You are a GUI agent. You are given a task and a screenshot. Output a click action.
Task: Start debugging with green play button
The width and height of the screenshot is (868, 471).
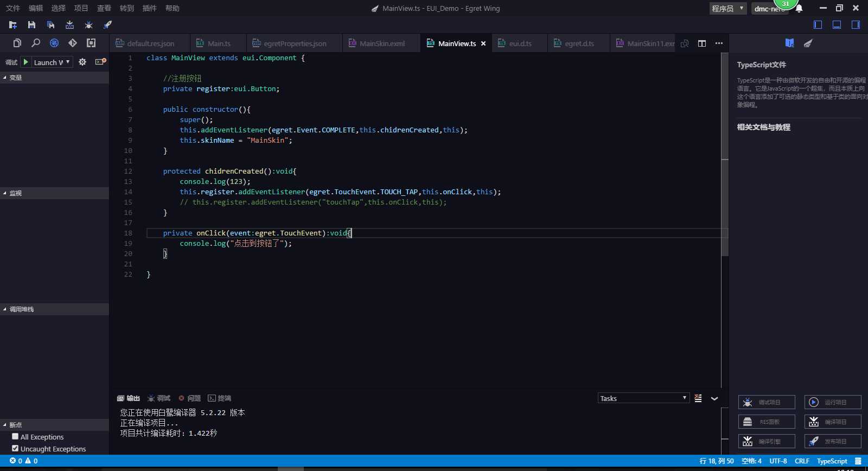point(25,62)
